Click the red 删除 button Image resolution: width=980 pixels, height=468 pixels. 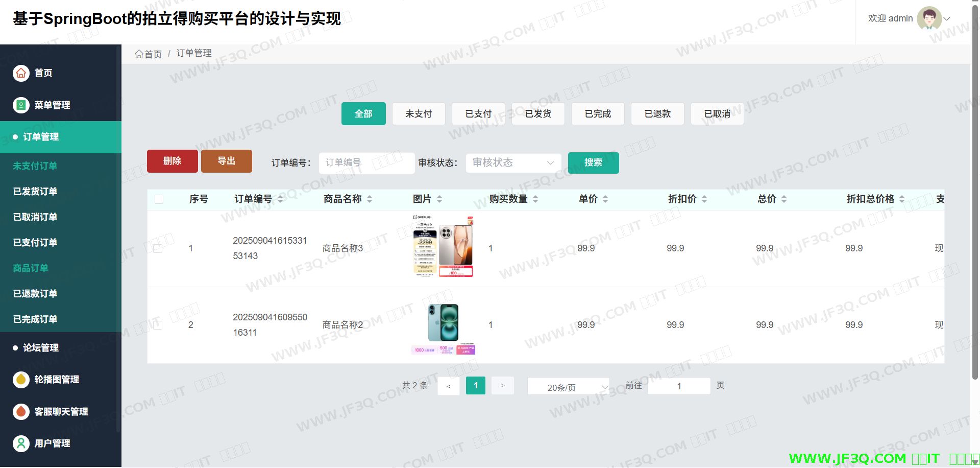pyautogui.click(x=172, y=161)
